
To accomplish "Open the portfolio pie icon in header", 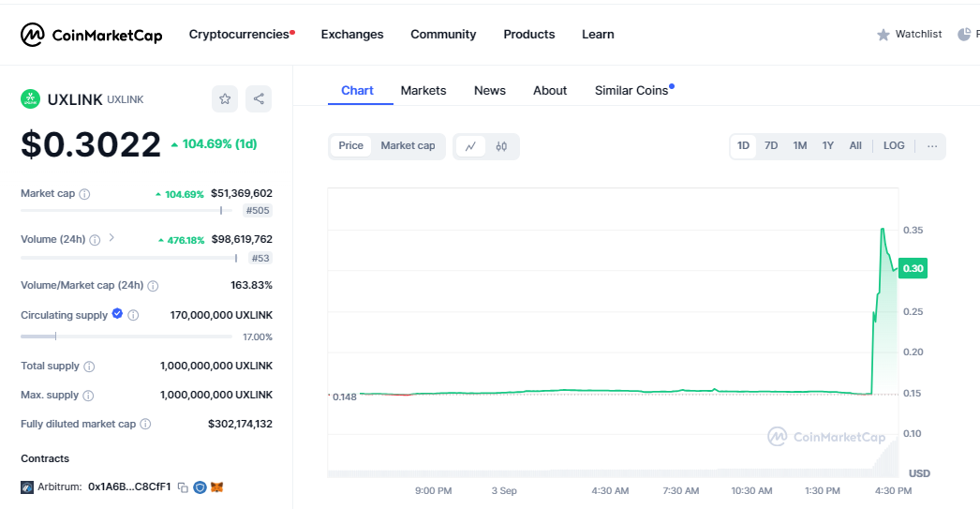I will (x=964, y=35).
